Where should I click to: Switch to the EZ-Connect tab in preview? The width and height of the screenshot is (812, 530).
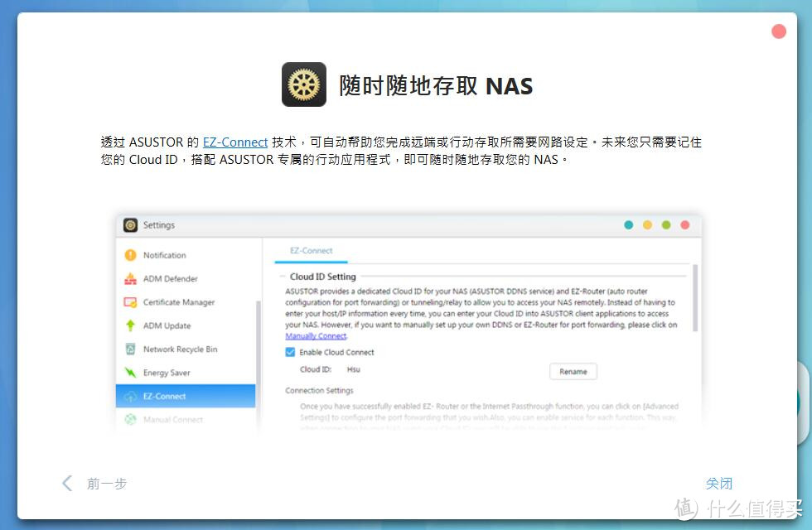pyautogui.click(x=312, y=250)
